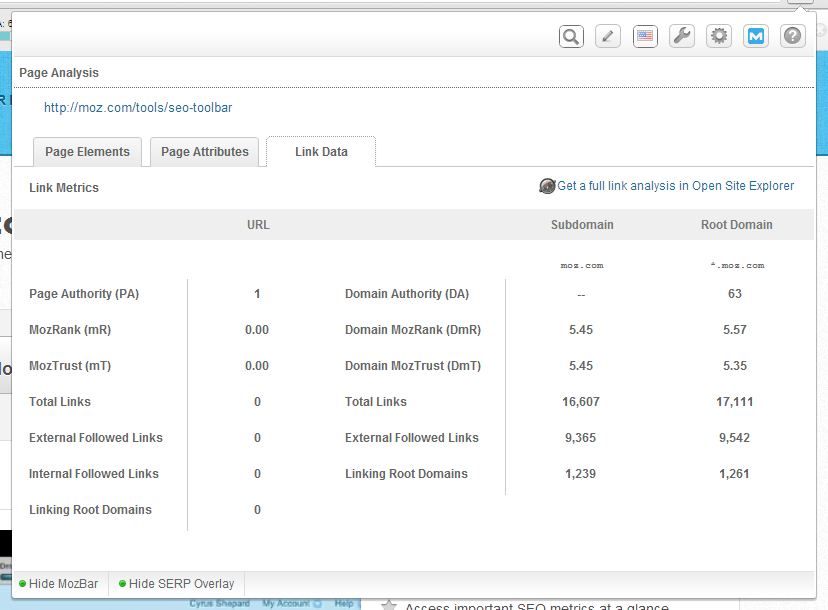
Task: Open Get a full link analysis link
Action: (x=675, y=186)
